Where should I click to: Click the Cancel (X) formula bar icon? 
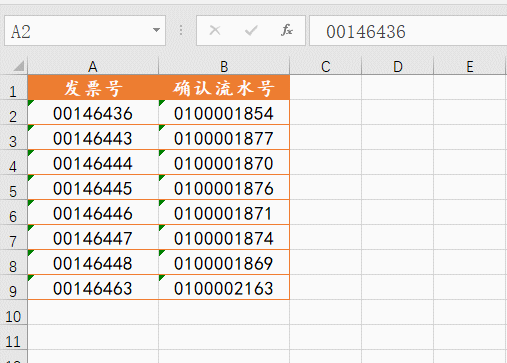[x=215, y=31]
